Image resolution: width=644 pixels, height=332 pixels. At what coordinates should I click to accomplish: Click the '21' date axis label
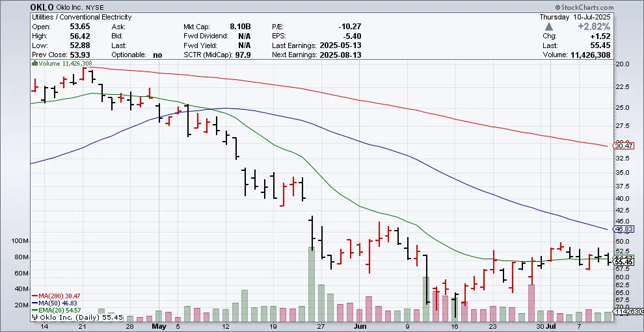tap(83, 327)
